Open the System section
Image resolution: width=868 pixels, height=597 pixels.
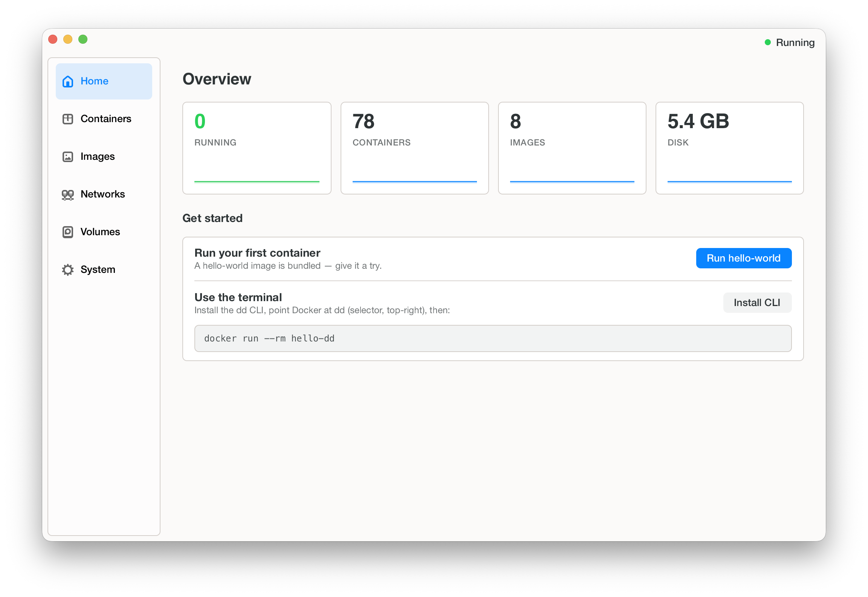click(x=104, y=269)
